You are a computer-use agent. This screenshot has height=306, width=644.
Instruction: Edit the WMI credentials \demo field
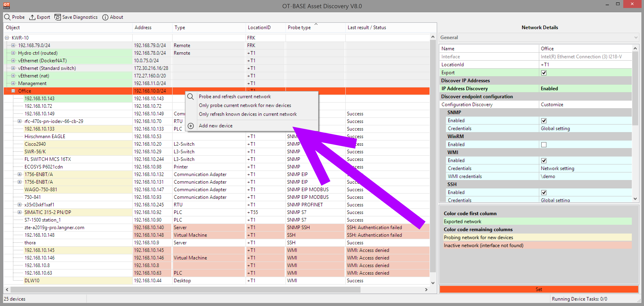(585, 176)
